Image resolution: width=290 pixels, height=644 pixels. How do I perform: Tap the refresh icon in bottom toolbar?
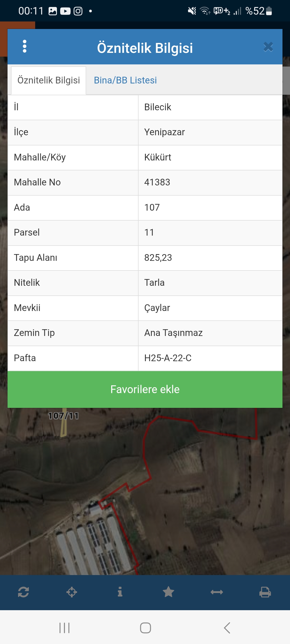23,592
